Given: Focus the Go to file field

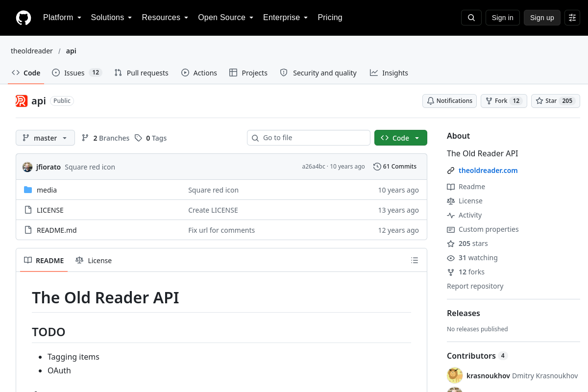Looking at the screenshot, I should click(309, 138).
